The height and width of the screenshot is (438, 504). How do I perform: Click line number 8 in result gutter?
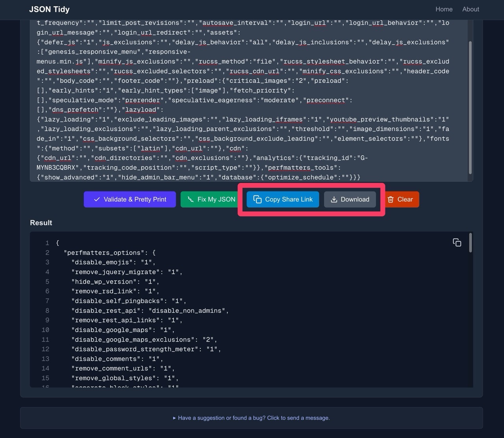click(47, 310)
